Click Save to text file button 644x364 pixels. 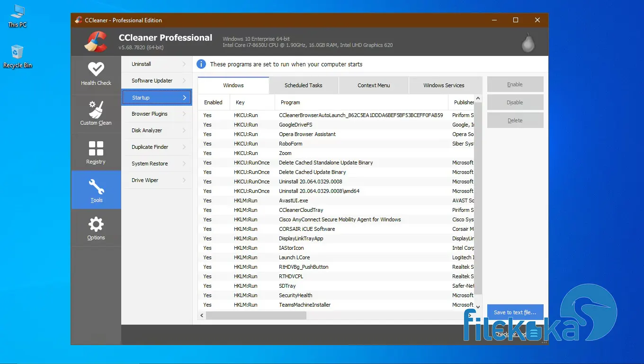[515, 312]
